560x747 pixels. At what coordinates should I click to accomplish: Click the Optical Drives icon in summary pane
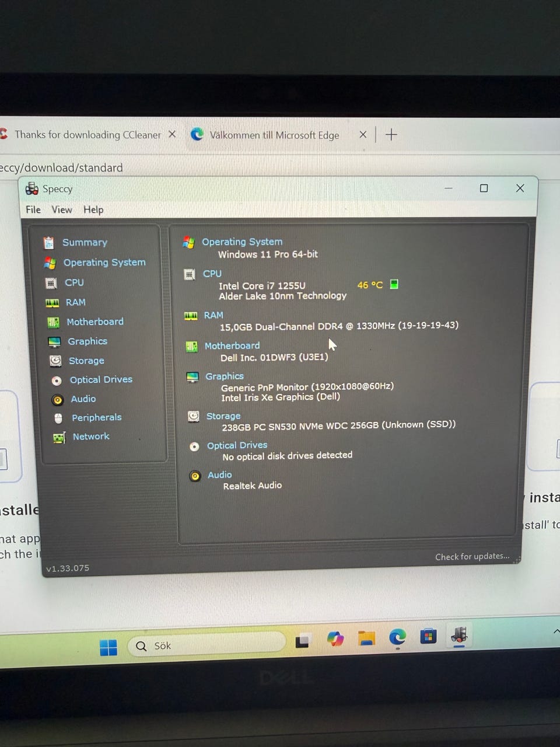194,446
